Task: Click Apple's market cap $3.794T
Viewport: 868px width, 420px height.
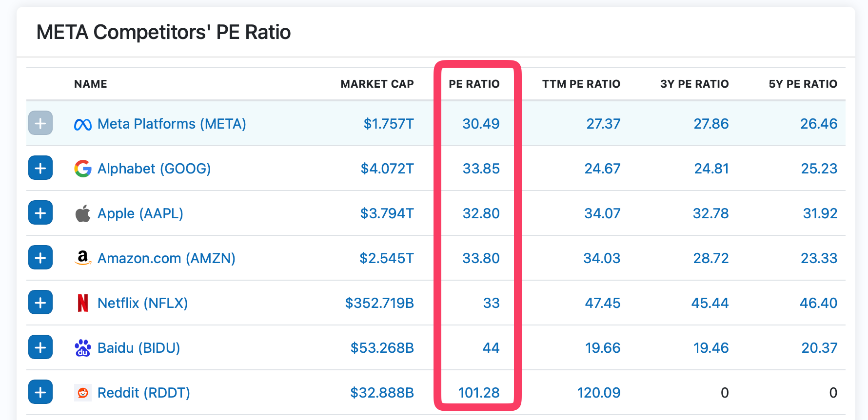Action: pyautogui.click(x=387, y=213)
